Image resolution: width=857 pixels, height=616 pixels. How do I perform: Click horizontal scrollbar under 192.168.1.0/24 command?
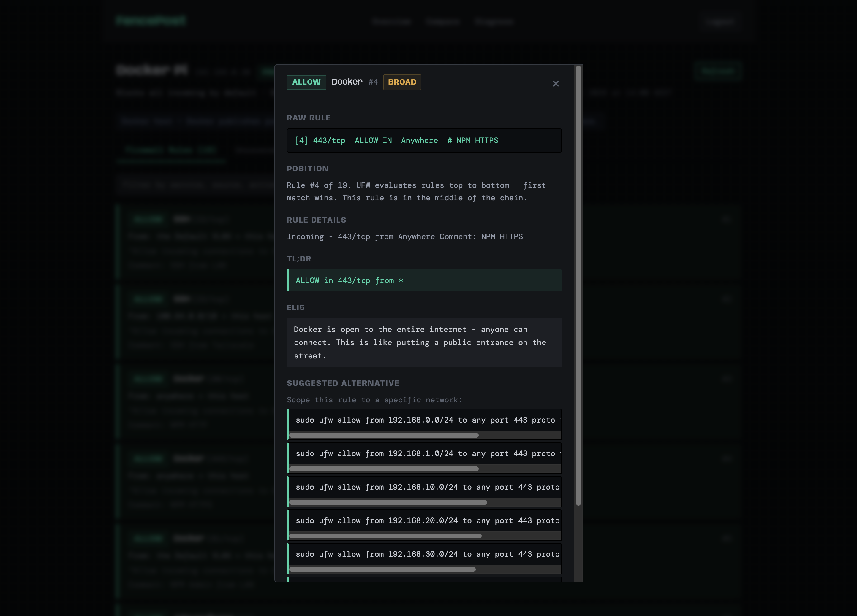point(384,469)
